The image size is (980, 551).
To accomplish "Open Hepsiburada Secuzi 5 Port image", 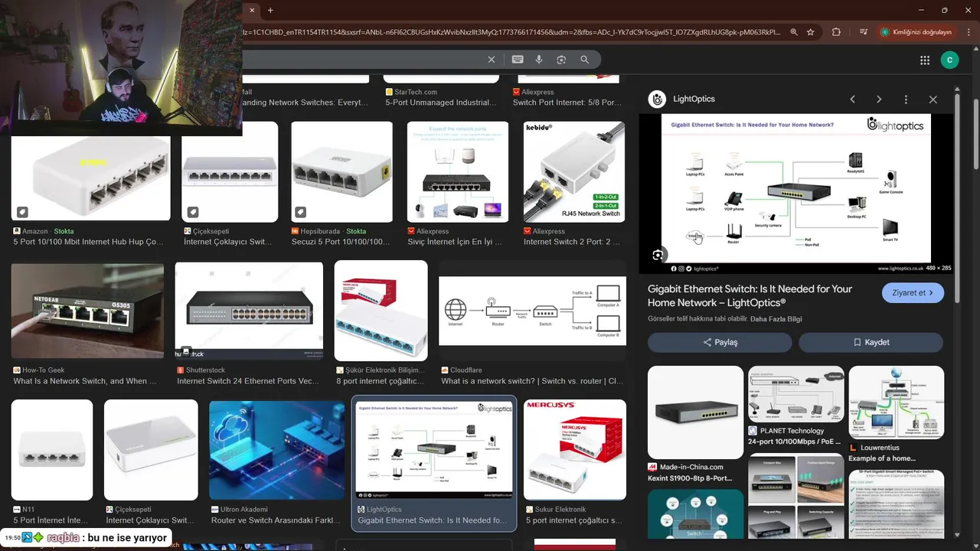I will click(341, 171).
